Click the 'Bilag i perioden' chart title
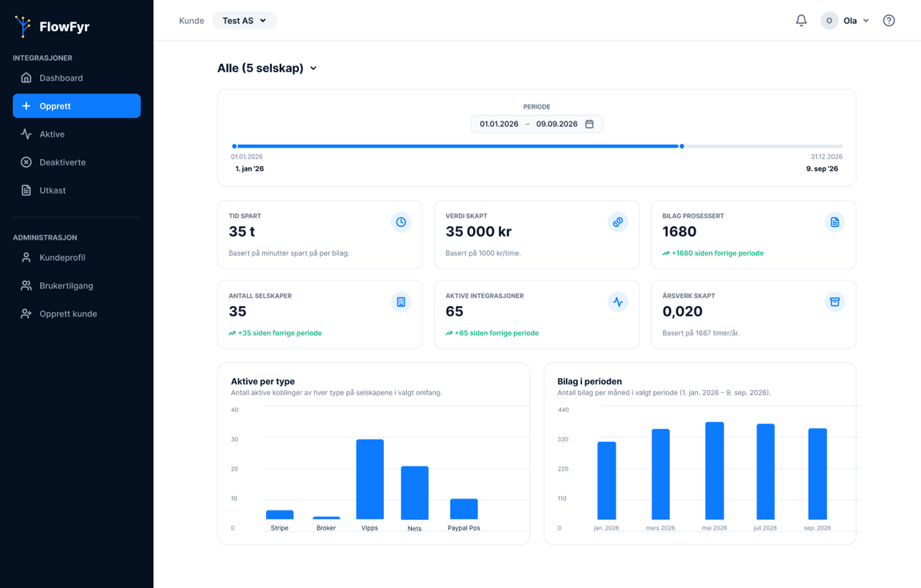This screenshot has width=921, height=588. (x=589, y=381)
